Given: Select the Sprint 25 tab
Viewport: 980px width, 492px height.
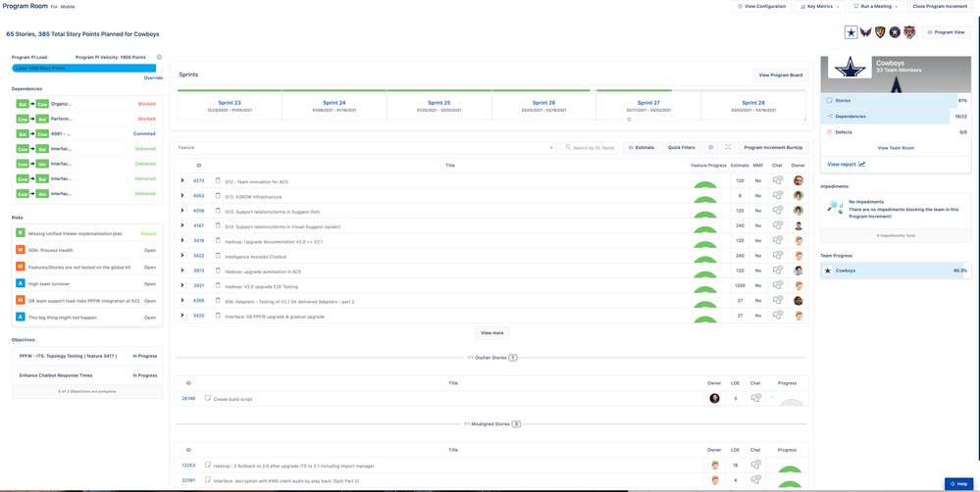Looking at the screenshot, I should (439, 105).
